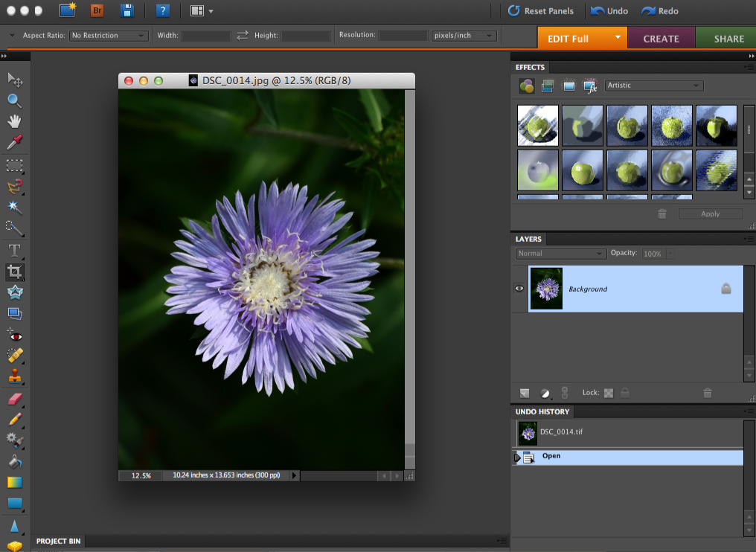Viewport: 756px width, 552px height.
Task: Open the Artistic effects category dropdown
Action: click(x=653, y=86)
